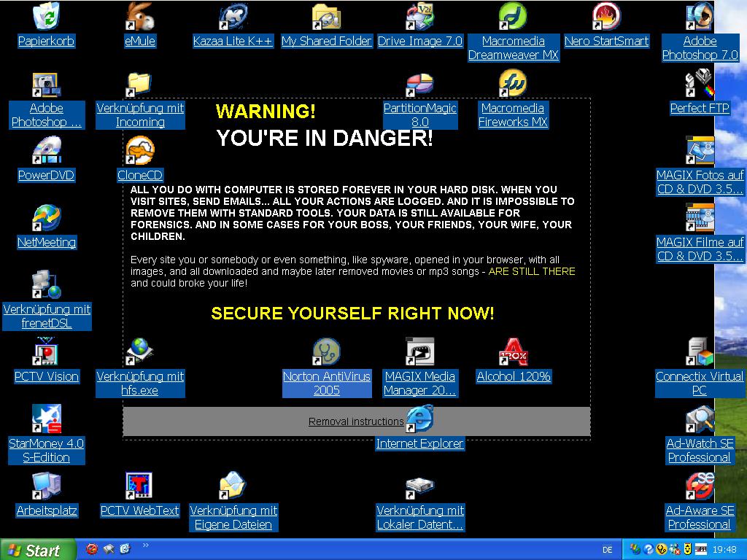The height and width of the screenshot is (560, 747).
Task: Open the Start menu
Action: click(38, 550)
